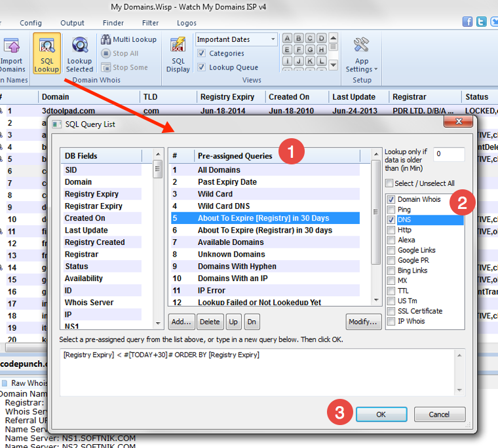Click the lookup age minutes field
Viewport: 498px width, 448px height.
[449, 154]
